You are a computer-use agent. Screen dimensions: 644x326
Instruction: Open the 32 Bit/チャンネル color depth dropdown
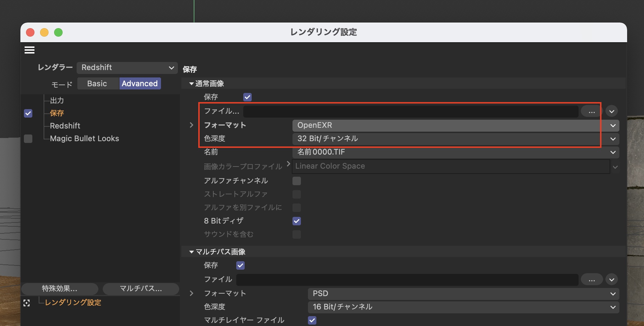point(455,139)
